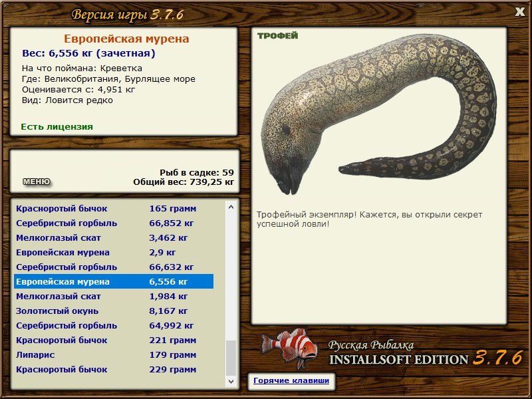This screenshot has width=532, height=399.
Task: Click the Трофейный экземпляр description text
Action: click(x=369, y=219)
